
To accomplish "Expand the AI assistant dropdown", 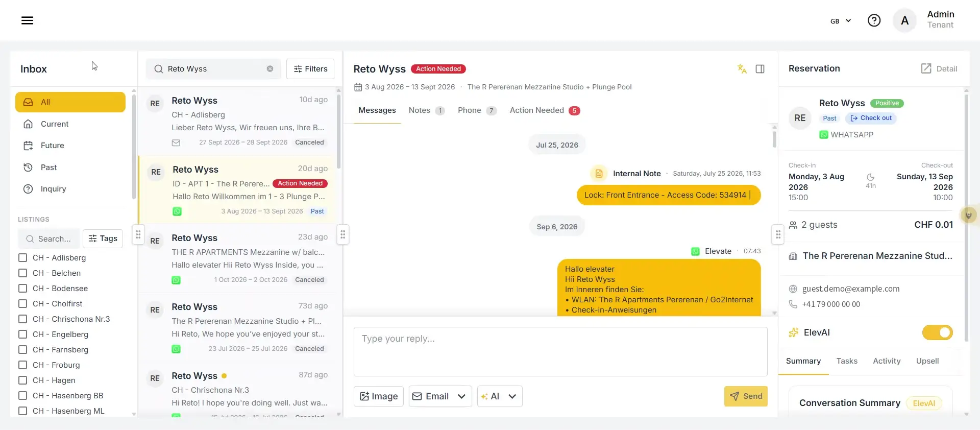I will [512, 397].
